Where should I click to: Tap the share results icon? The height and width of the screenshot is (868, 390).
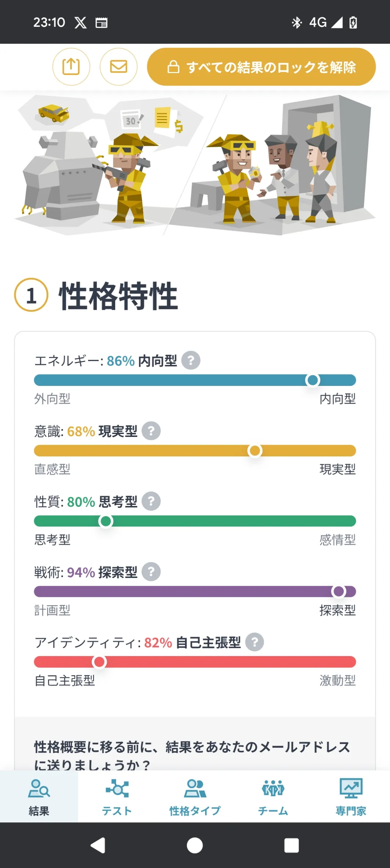pyautogui.click(x=71, y=67)
